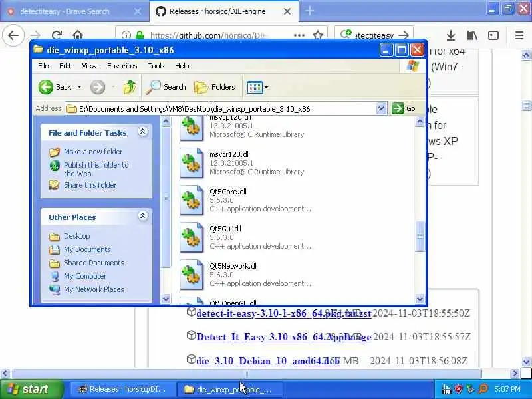The width and height of the screenshot is (532, 399).
Task: Open the Back history dropdown arrow
Action: [x=79, y=87]
